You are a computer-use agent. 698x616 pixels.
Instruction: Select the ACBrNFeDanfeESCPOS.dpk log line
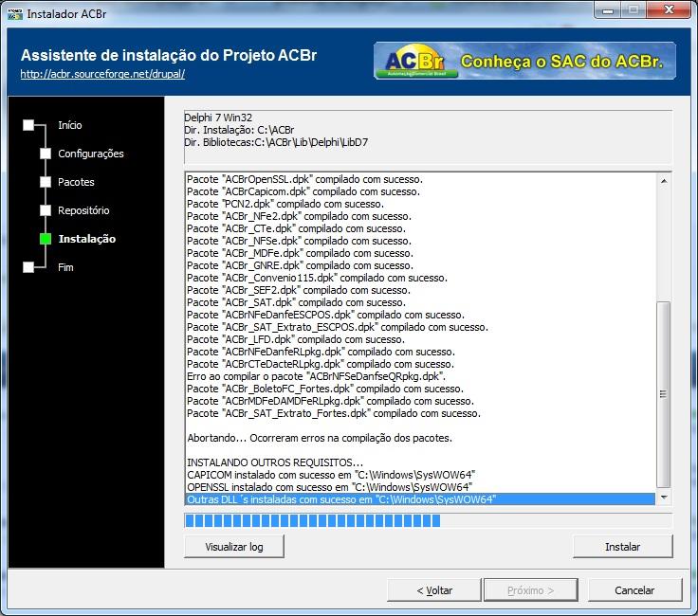click(420, 315)
